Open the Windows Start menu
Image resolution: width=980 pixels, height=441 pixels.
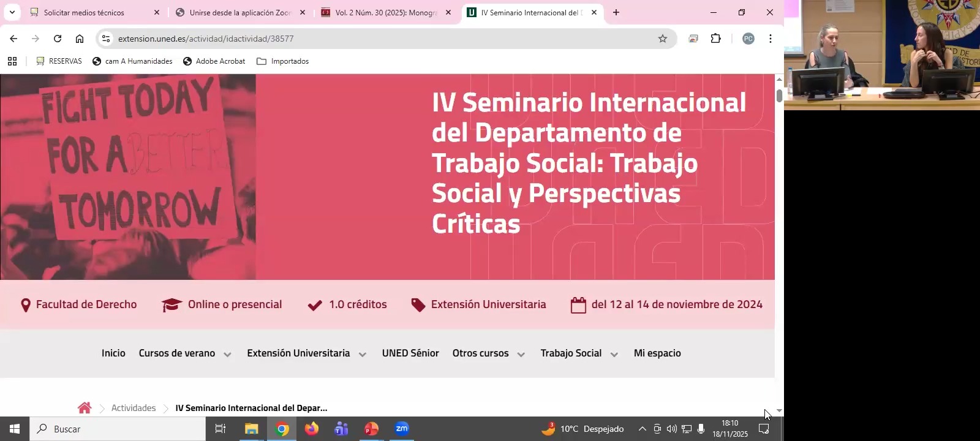[15, 429]
